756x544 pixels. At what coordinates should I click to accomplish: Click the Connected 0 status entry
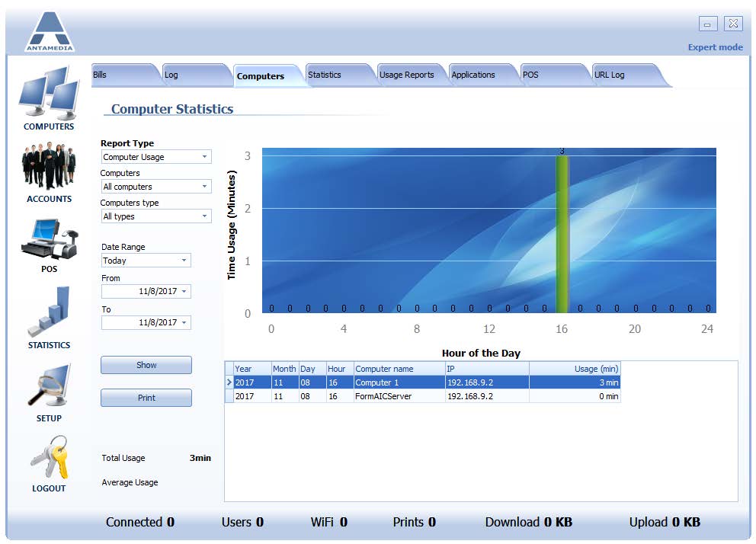[x=139, y=523]
